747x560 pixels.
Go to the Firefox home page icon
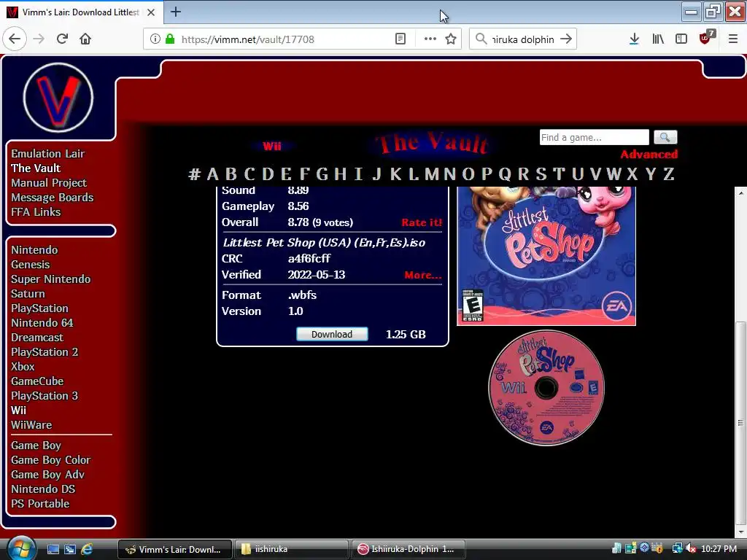pyautogui.click(x=85, y=39)
